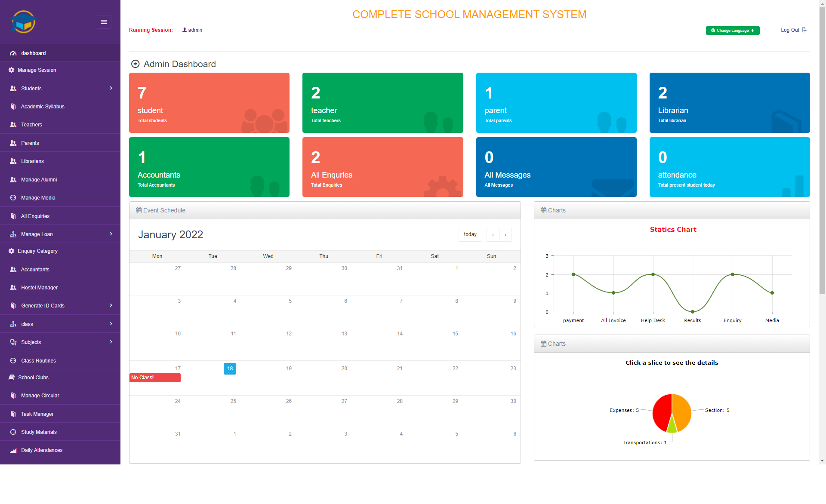Open the dashboard menu item

pyautogui.click(x=33, y=53)
